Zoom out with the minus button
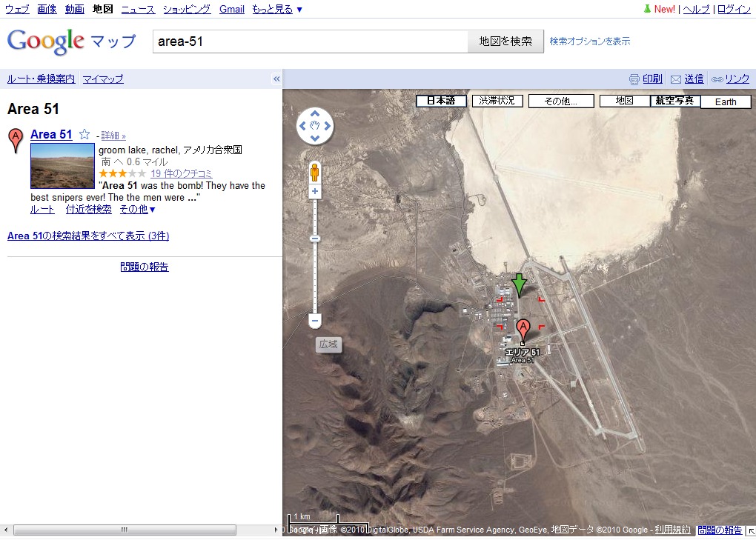The image size is (756, 540). tap(315, 321)
